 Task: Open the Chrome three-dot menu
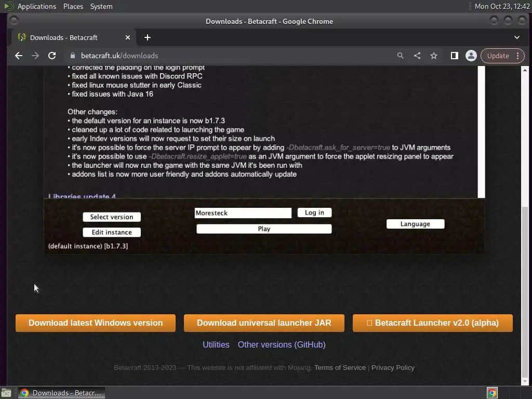click(x=518, y=56)
